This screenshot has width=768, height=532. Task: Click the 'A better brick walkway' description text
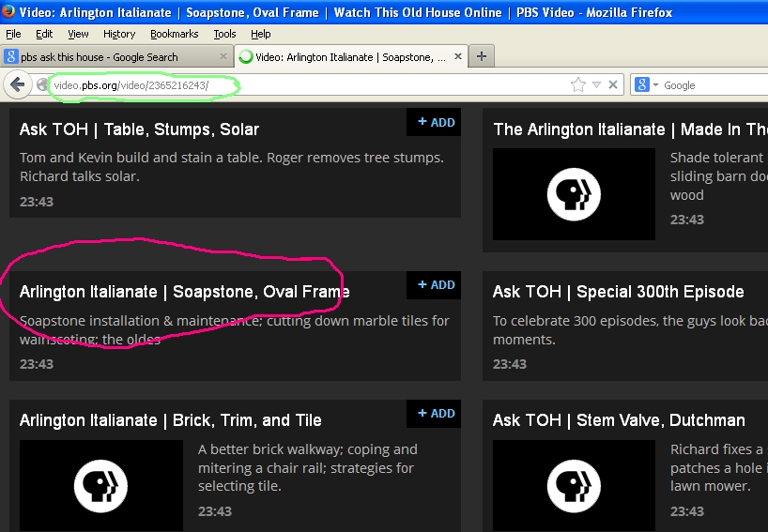click(308, 468)
